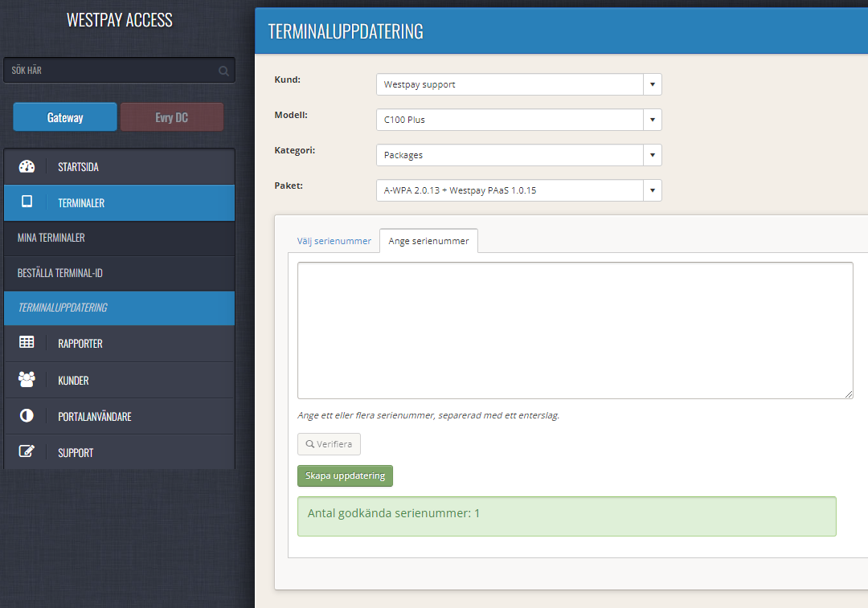The width and height of the screenshot is (868, 608).
Task: Open the Paket dropdown arrow
Action: [x=653, y=191]
